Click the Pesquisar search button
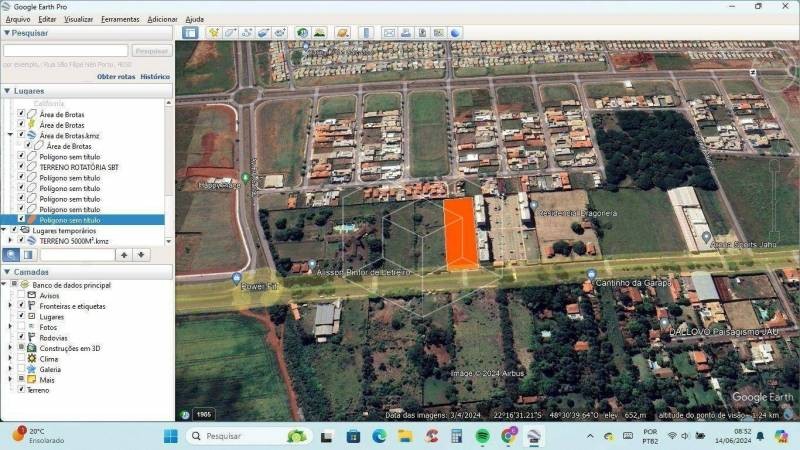800x450 pixels. (152, 51)
